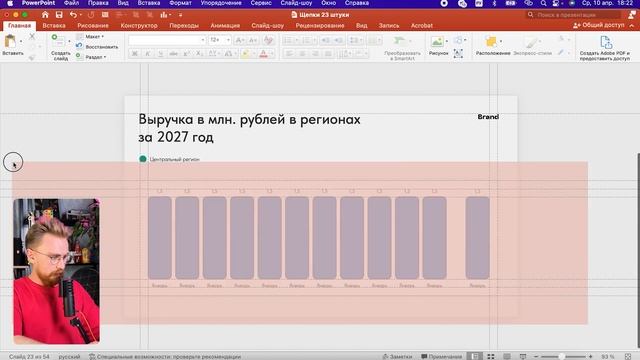Click the Общий доступ share button

tap(599, 25)
